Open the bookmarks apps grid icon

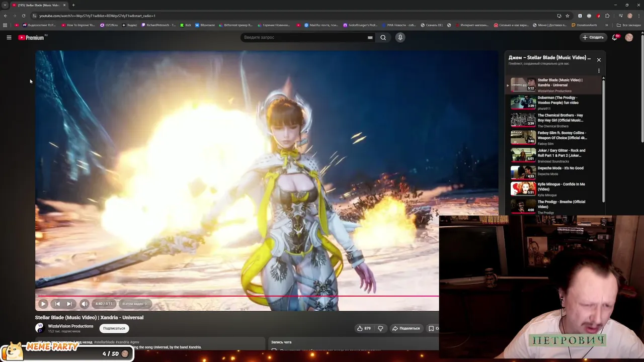tap(5, 25)
